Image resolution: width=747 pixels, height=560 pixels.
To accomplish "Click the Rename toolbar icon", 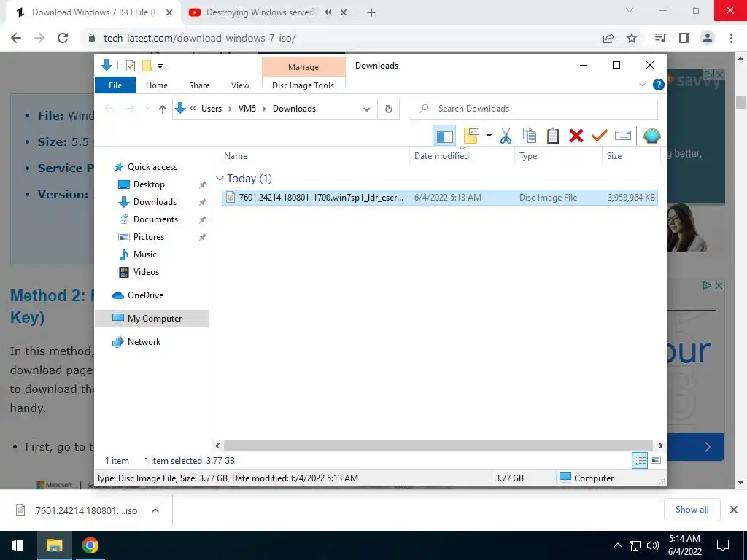I will click(623, 136).
